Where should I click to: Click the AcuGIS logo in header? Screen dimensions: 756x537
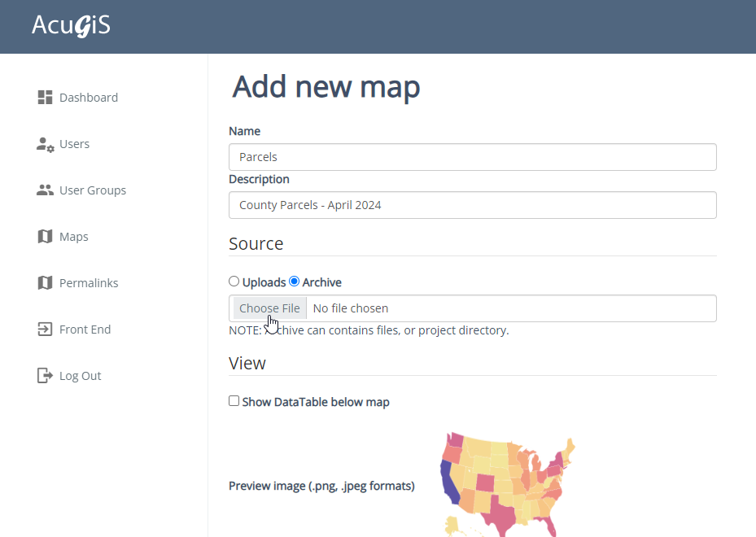point(71,26)
